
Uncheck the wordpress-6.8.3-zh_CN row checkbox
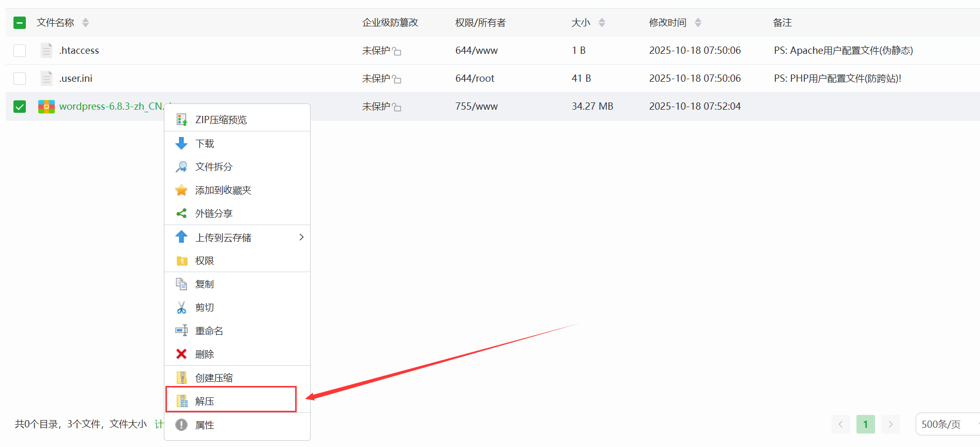[20, 107]
